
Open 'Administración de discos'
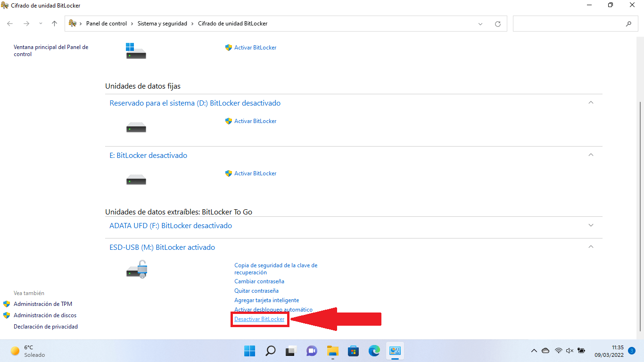pyautogui.click(x=45, y=315)
